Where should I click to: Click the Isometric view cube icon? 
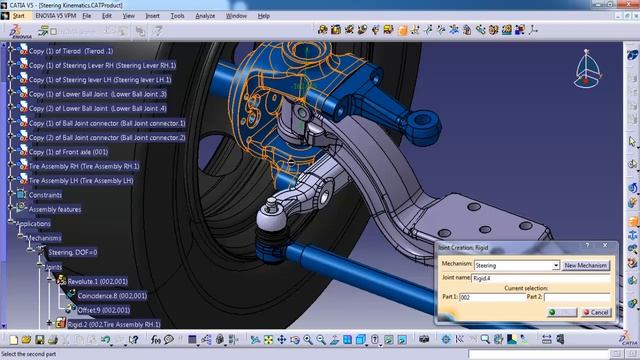(361, 340)
